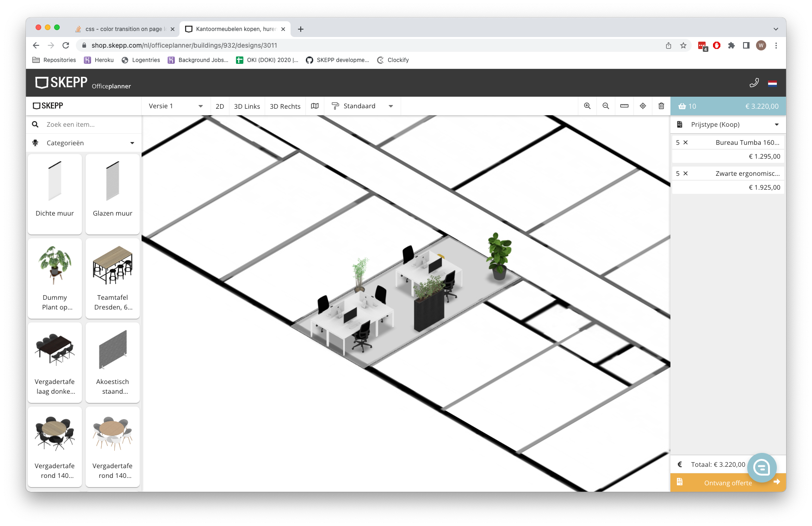Switch to 3D Links view

247,106
